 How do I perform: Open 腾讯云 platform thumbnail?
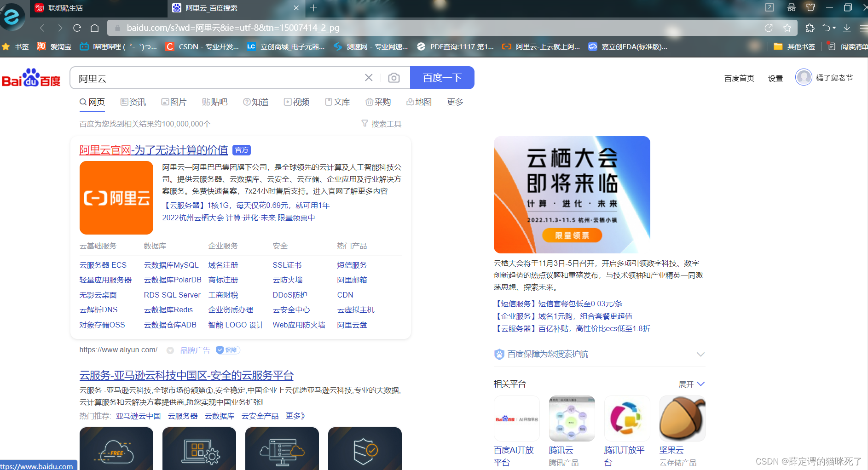(x=572, y=418)
